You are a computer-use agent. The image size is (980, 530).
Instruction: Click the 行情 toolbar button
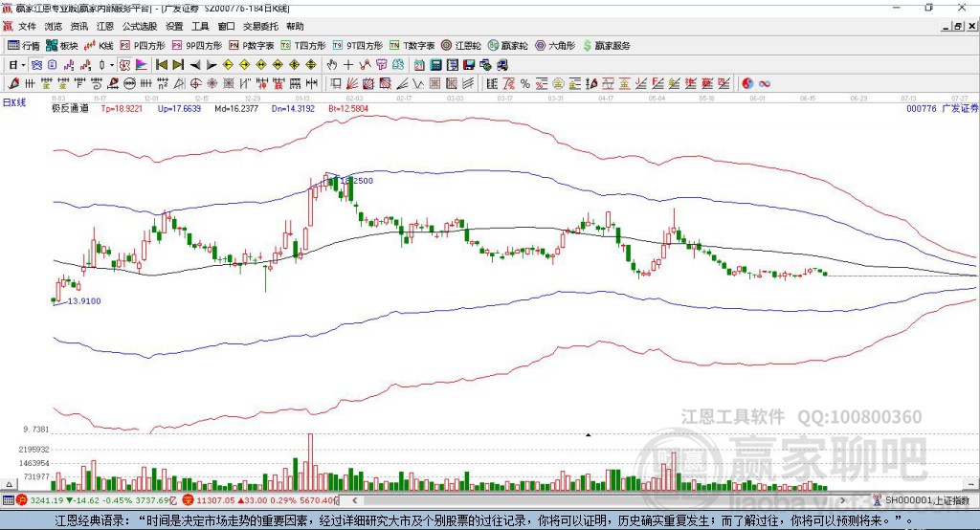pos(24,46)
